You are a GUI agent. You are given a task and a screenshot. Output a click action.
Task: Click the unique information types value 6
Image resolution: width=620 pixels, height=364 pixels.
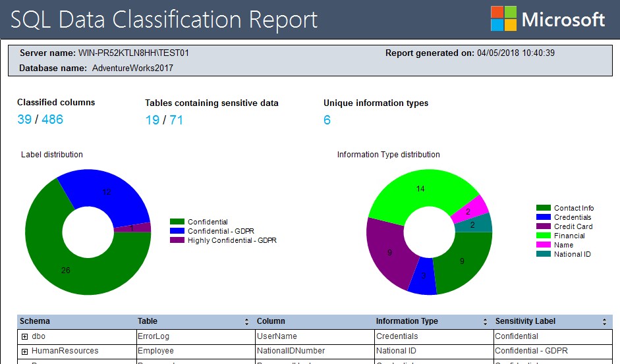coord(327,120)
